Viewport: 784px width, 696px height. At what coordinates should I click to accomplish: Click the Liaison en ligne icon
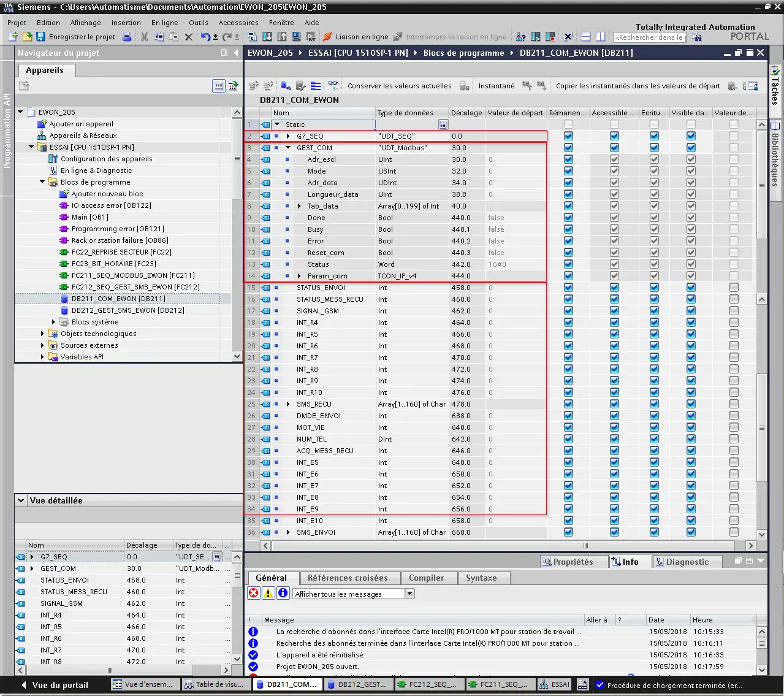tap(327, 37)
